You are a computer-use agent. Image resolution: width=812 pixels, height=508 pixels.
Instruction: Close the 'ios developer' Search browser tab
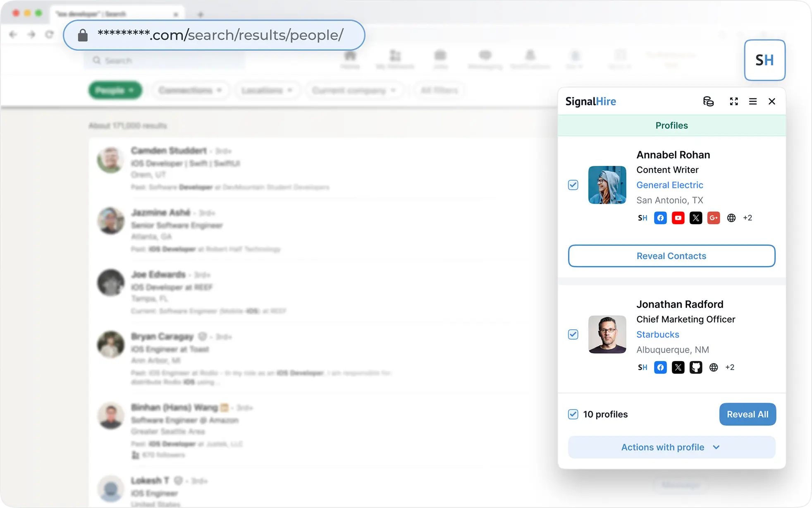[x=176, y=14]
